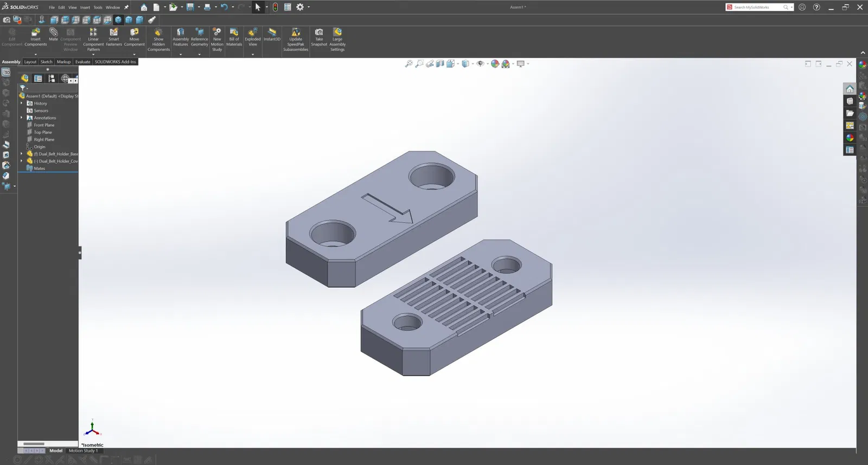This screenshot has height=465, width=868.
Task: Zoom to Fit in view toolbar
Action: pos(409,63)
